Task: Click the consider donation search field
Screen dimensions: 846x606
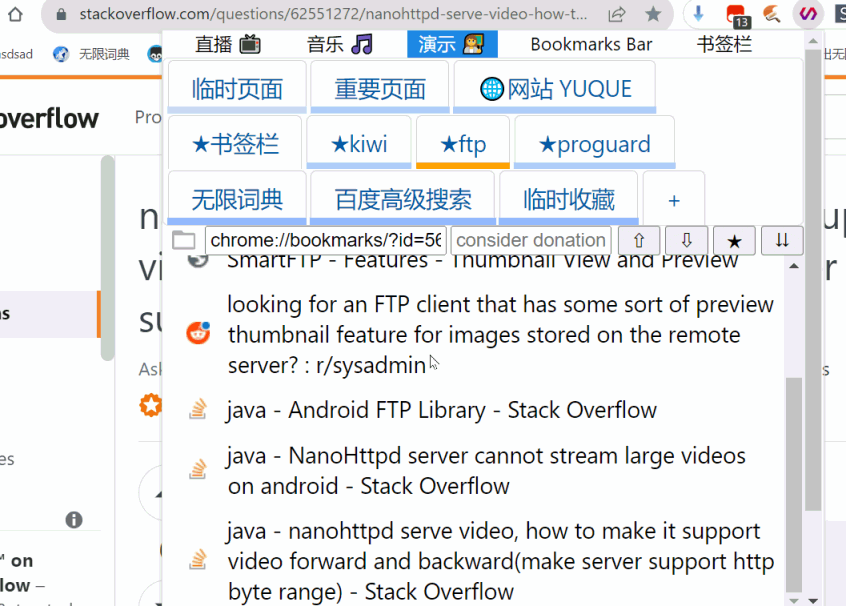Action: 531,240
